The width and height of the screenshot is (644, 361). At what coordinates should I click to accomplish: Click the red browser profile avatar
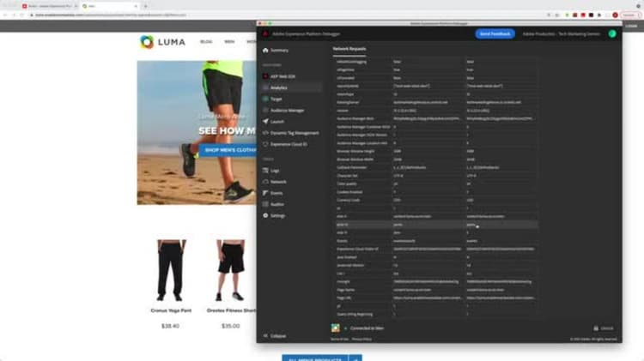[x=616, y=15]
